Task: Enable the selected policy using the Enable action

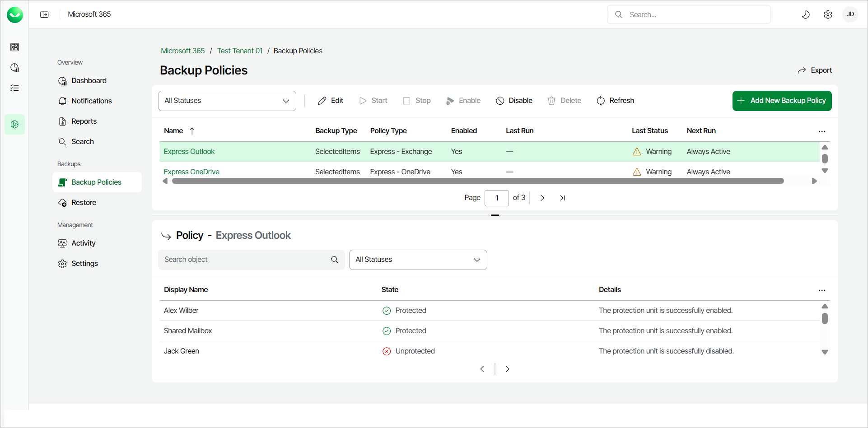Action: 463,101
